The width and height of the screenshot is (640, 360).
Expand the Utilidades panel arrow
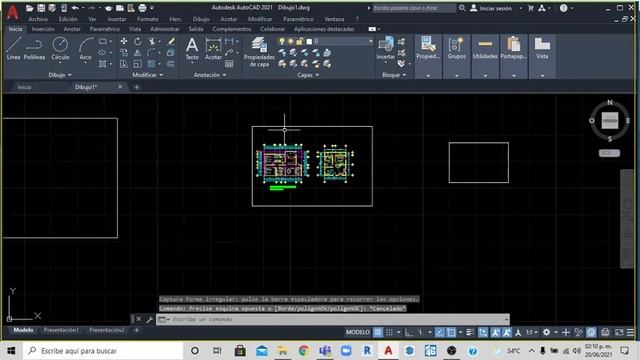click(485, 76)
